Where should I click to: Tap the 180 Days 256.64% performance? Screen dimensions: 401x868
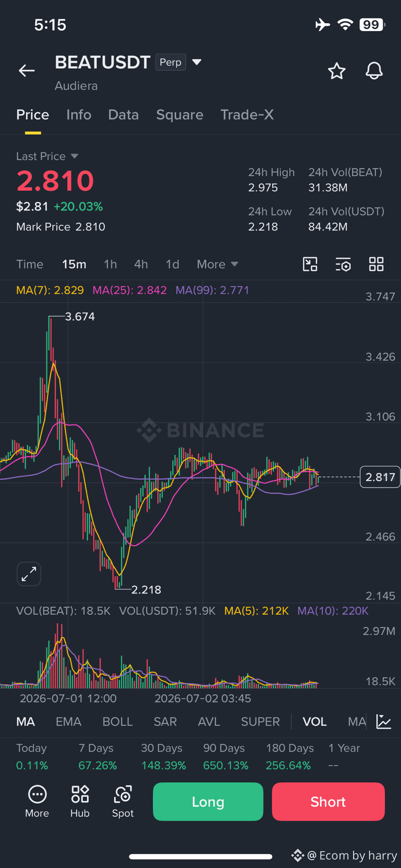click(290, 757)
